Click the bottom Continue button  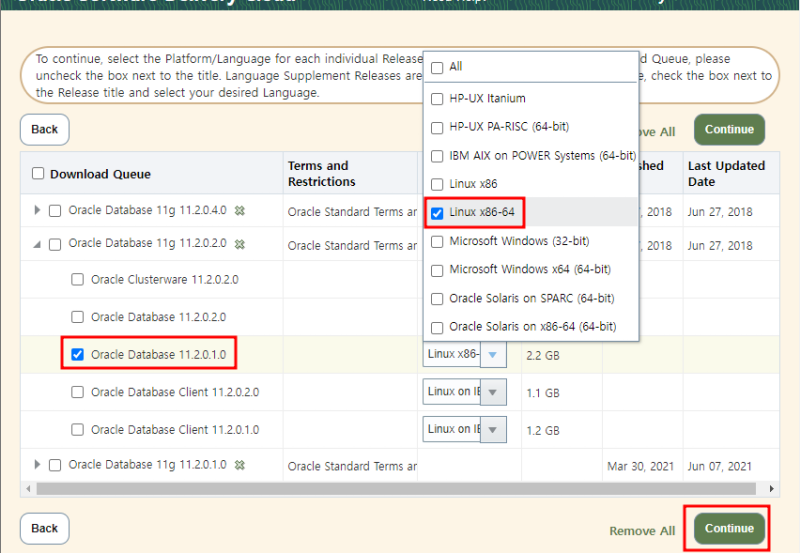point(729,529)
